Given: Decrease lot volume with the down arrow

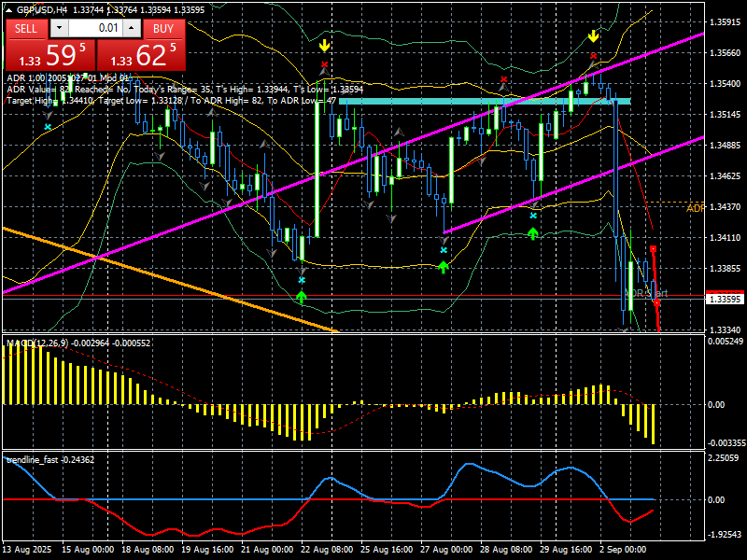Looking at the screenshot, I should [x=59, y=28].
